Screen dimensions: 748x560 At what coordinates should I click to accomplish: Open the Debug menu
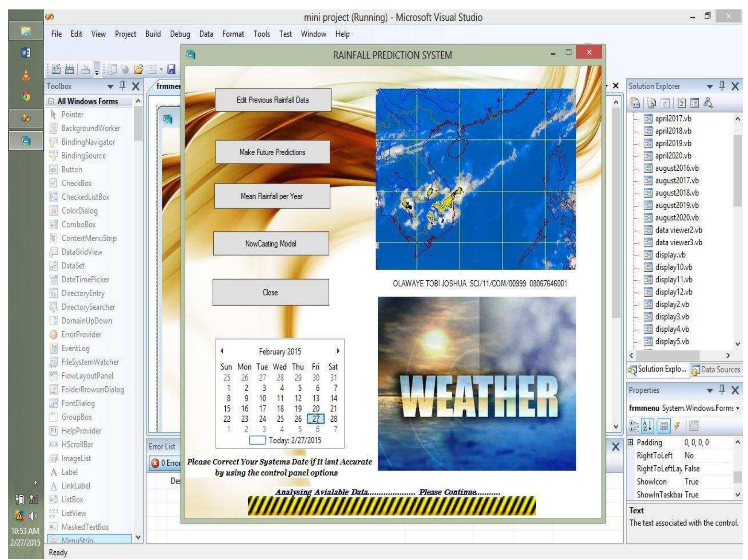point(180,34)
